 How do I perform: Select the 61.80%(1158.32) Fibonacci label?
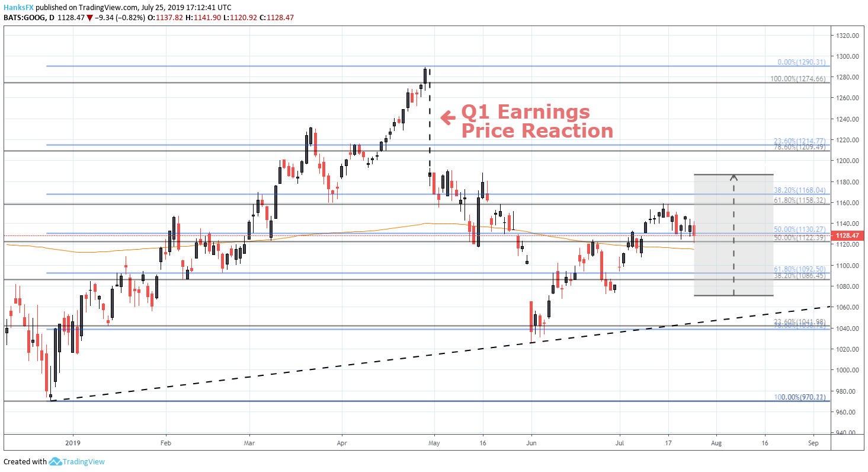pyautogui.click(x=799, y=200)
